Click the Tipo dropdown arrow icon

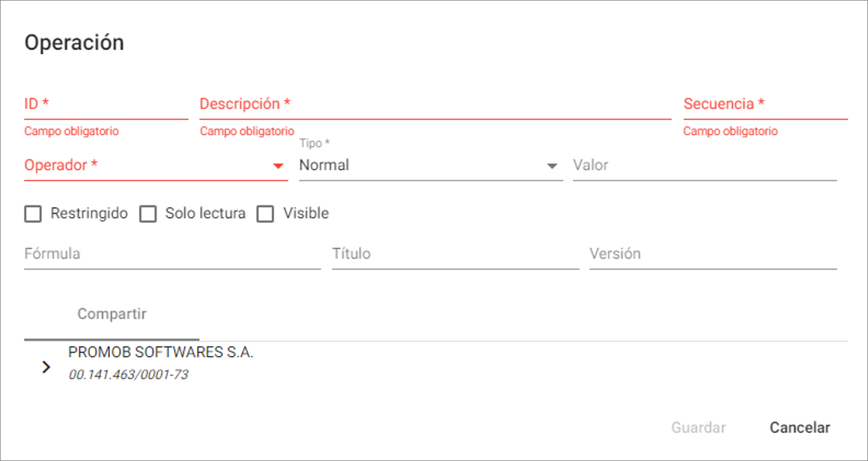(x=552, y=166)
